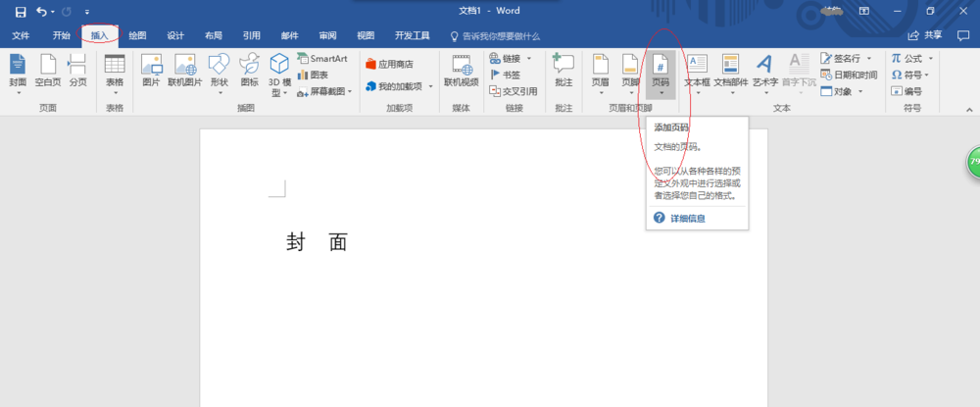Add a 批注 (Comment)
980x407 pixels.
tap(563, 71)
